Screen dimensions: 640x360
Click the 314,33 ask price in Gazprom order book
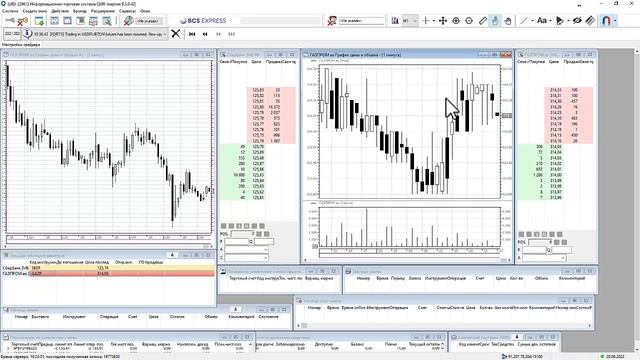(556, 90)
